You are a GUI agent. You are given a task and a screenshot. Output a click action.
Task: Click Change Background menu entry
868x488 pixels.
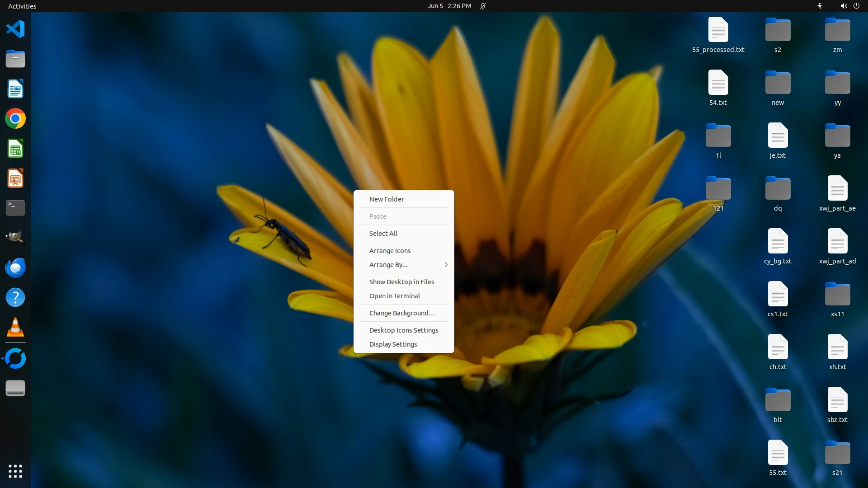pos(401,313)
